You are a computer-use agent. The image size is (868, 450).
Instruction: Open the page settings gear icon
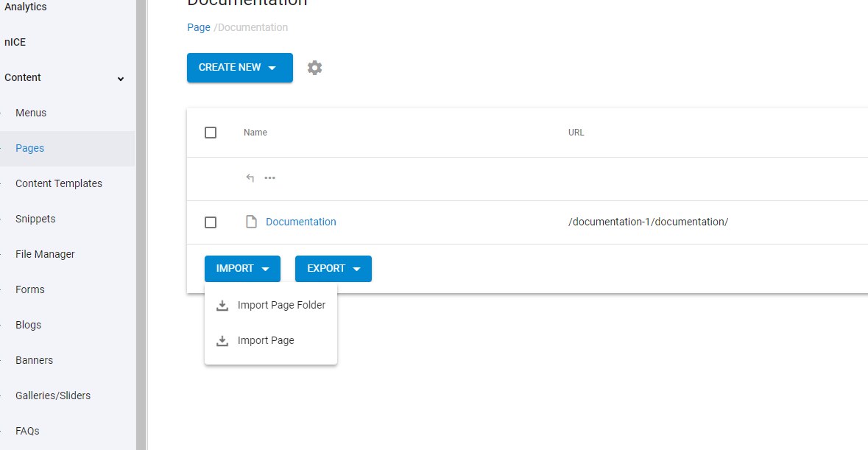[x=314, y=67]
